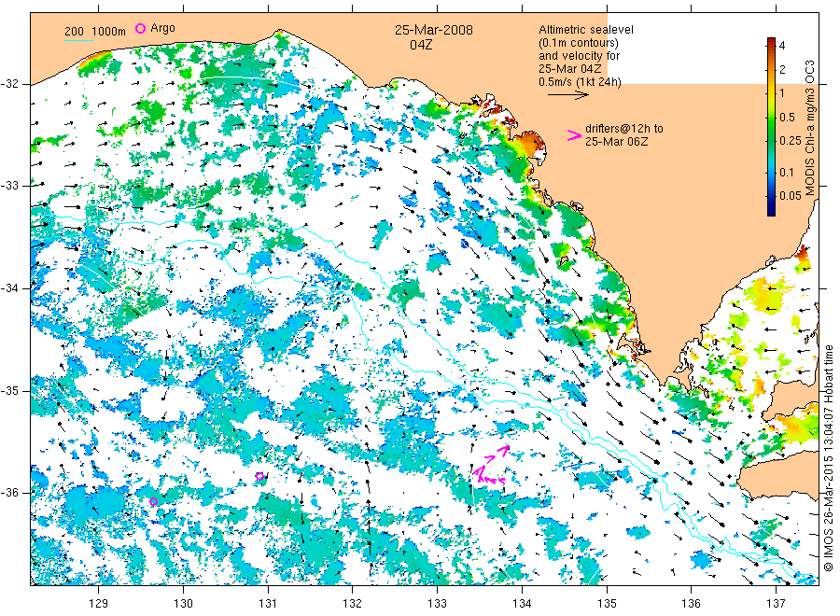Image resolution: width=840 pixels, height=616 pixels.
Task: Click the longitude label "135"
Action: coord(607,604)
